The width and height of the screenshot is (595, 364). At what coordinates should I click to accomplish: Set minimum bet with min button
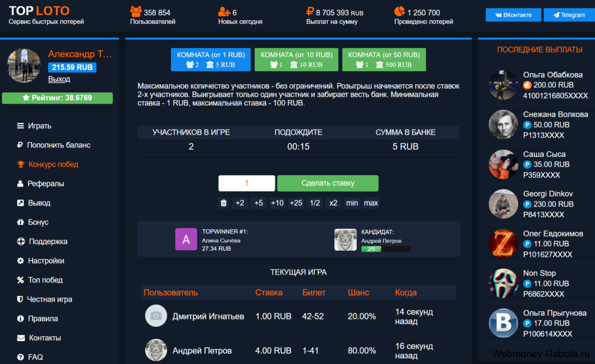coord(352,203)
